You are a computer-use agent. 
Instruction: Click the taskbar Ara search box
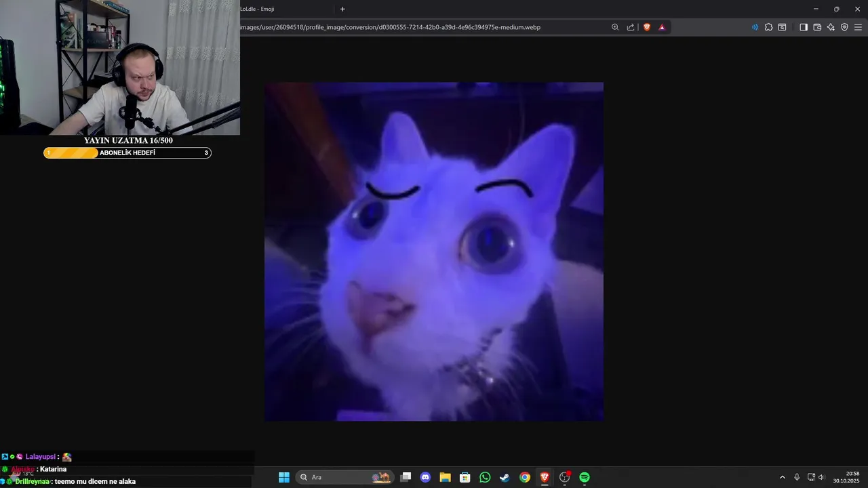pos(344,477)
